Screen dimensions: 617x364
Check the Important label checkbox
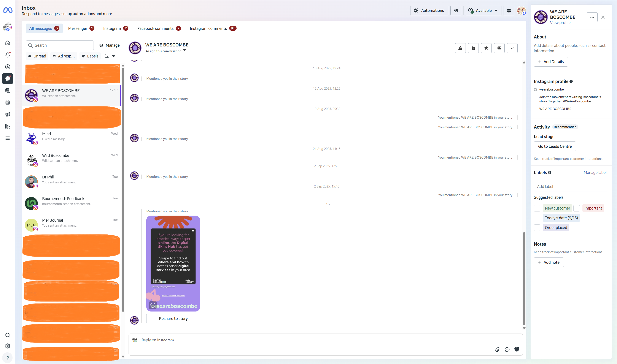(577, 208)
